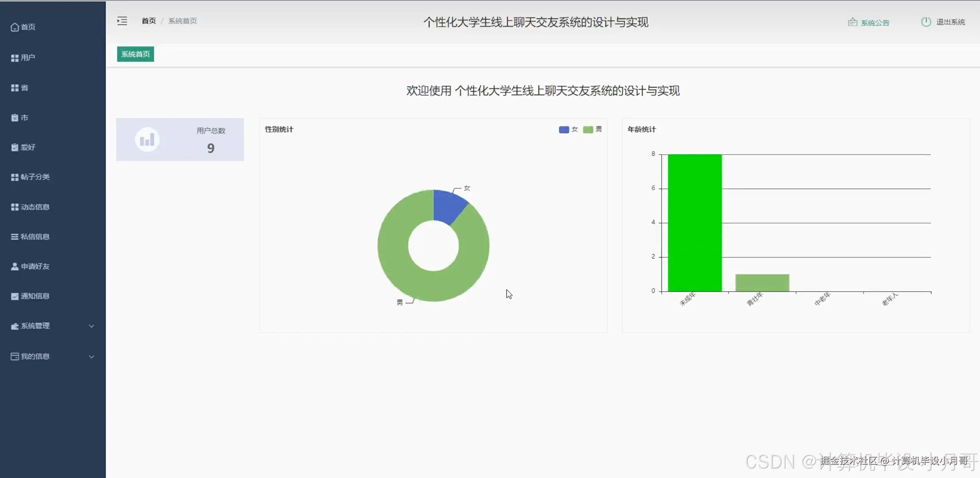Viewport: 980px width, 478px height.
Task: Expand the 系统管理 menu
Action: coord(35,326)
